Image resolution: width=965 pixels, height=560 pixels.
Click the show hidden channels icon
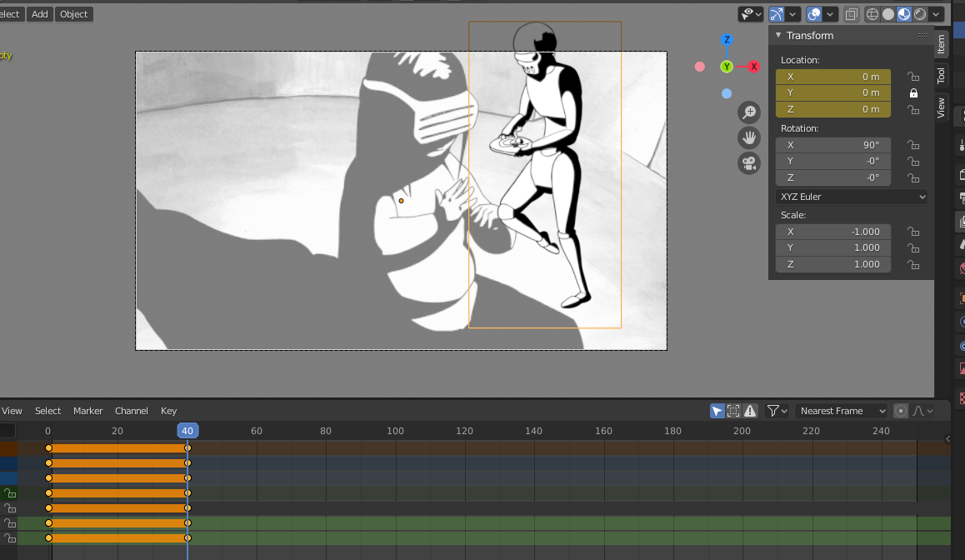click(x=733, y=411)
